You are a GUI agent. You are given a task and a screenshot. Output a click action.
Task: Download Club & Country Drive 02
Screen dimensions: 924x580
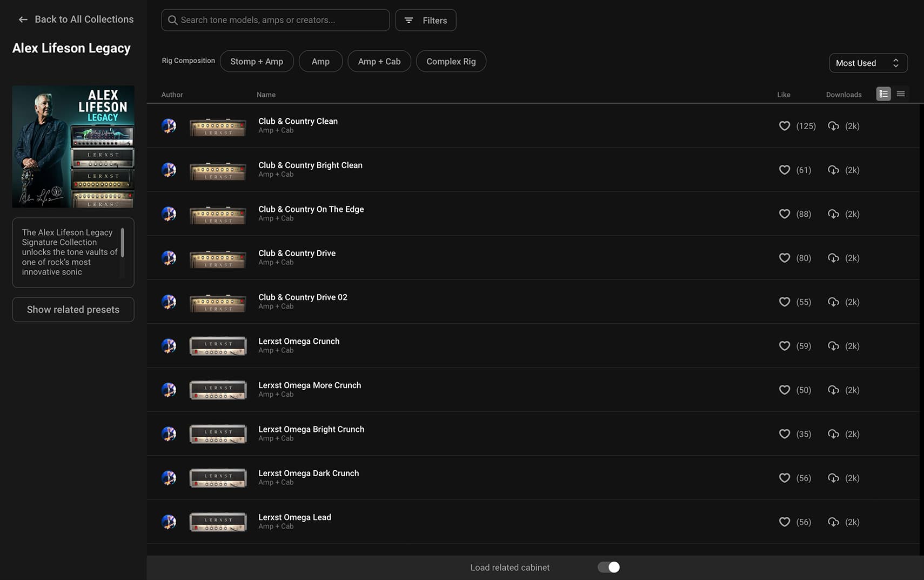tap(834, 302)
